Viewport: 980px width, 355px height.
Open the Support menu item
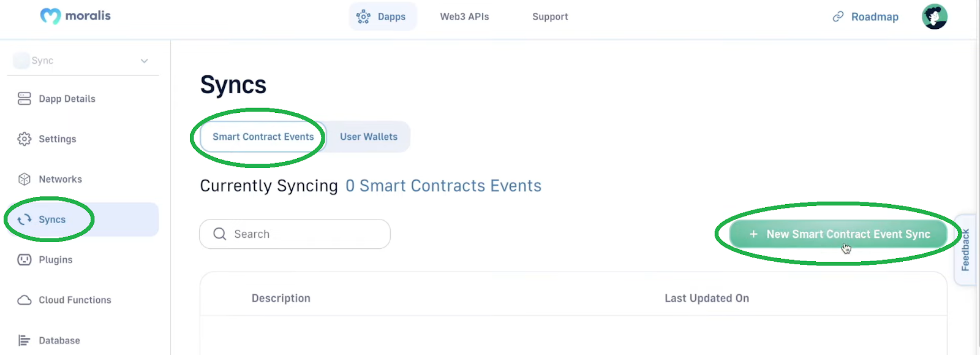[550, 17]
